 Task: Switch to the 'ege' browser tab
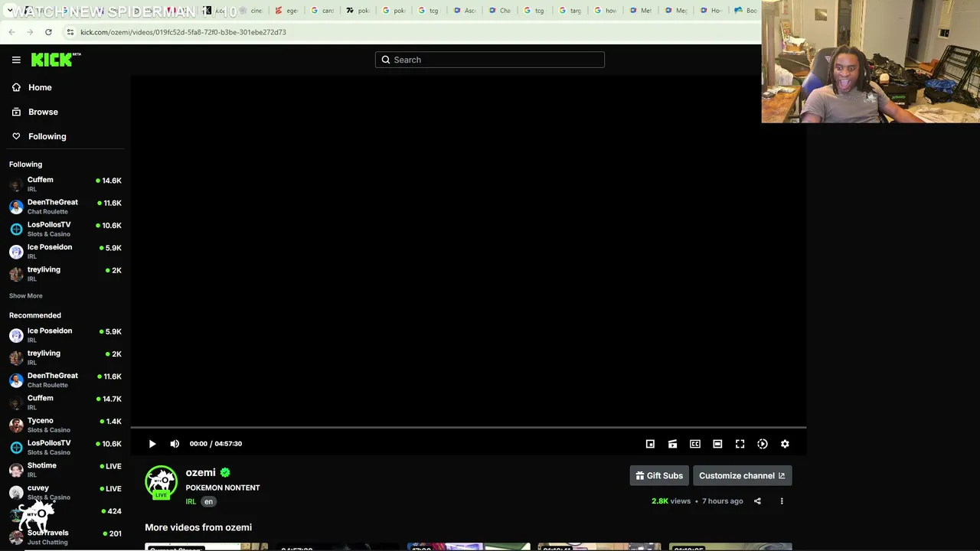(286, 11)
